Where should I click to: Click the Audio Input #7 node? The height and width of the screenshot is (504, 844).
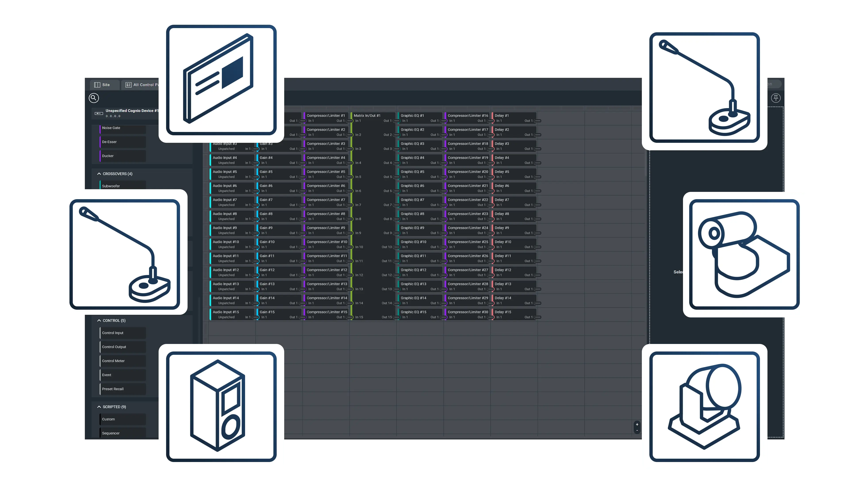(232, 202)
